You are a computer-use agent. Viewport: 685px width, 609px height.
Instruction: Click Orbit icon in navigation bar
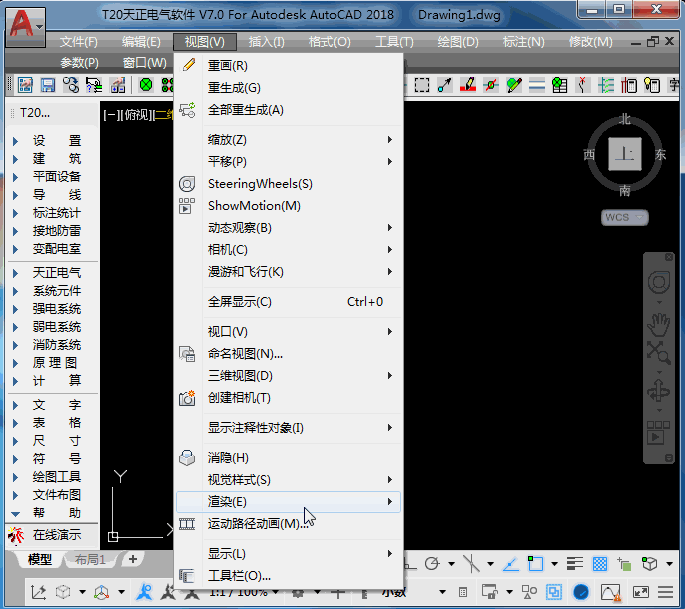click(x=659, y=390)
